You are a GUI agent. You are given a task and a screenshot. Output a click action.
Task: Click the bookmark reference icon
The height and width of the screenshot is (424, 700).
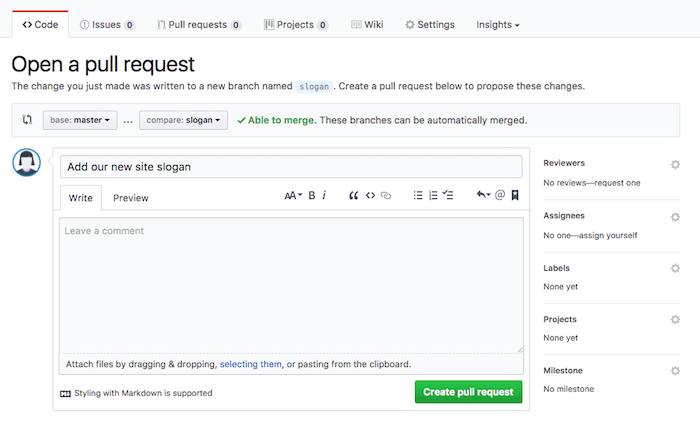point(515,195)
